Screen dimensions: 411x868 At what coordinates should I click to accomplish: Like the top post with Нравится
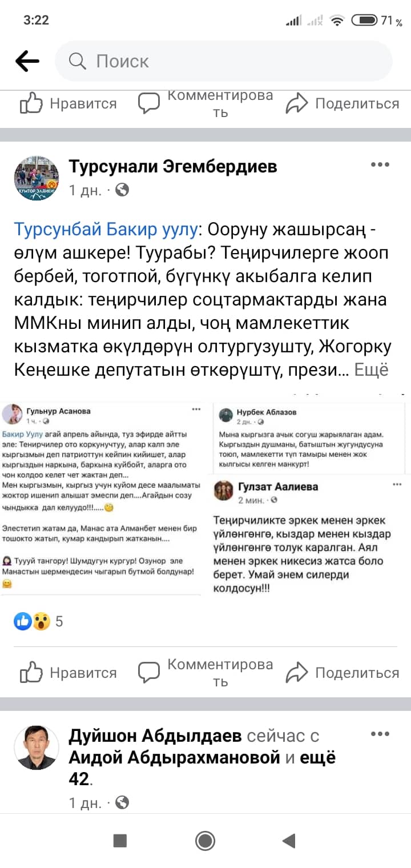coord(68,104)
